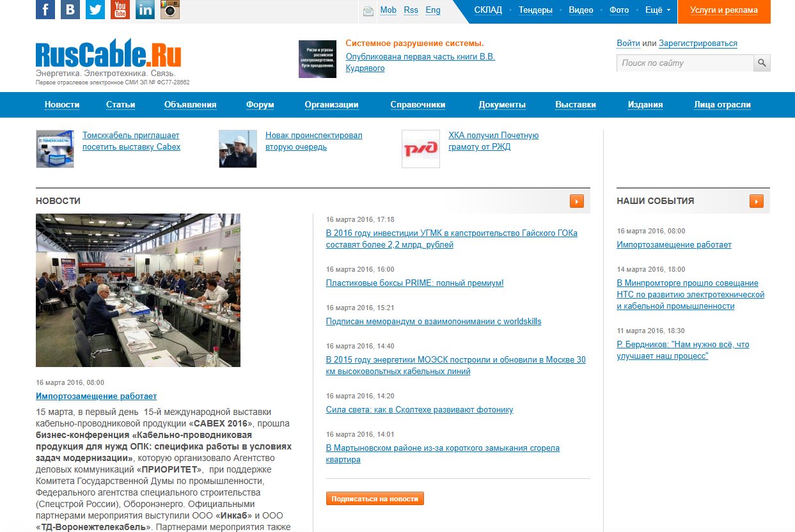Image resolution: width=795 pixels, height=532 pixels.
Task: Click orange arrow next to НАШИ СОБЫТИЯ
Action: [756, 201]
